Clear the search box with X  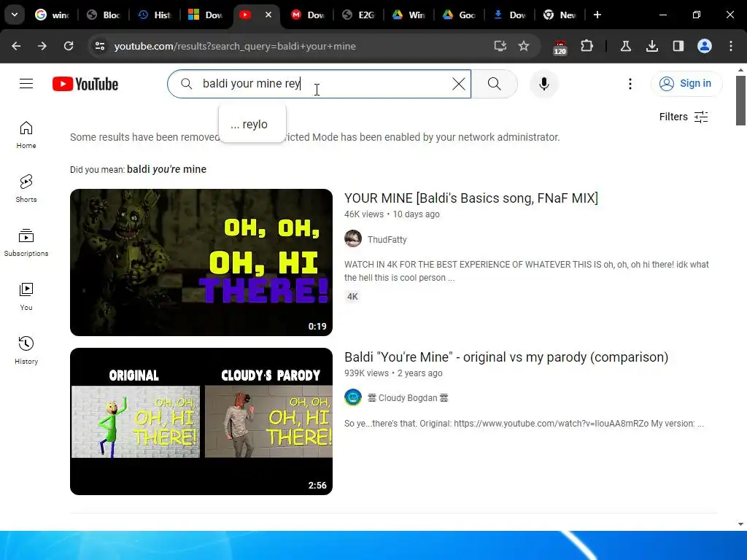pyautogui.click(x=458, y=84)
